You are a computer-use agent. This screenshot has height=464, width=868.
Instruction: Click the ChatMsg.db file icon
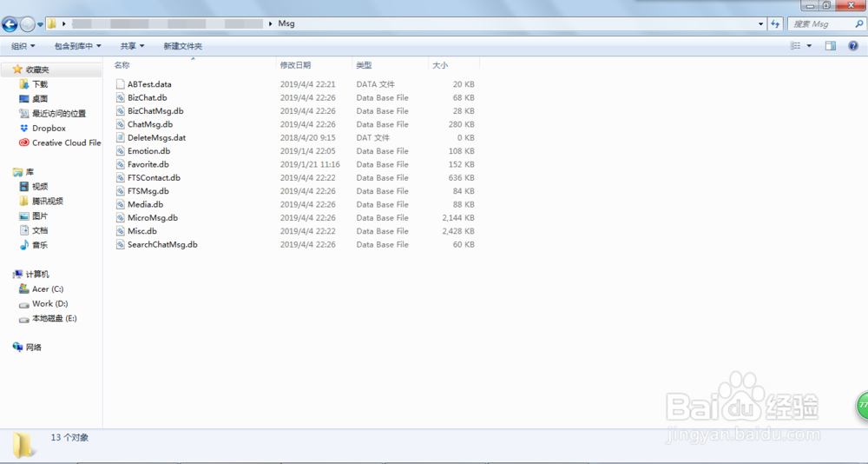[x=120, y=124]
